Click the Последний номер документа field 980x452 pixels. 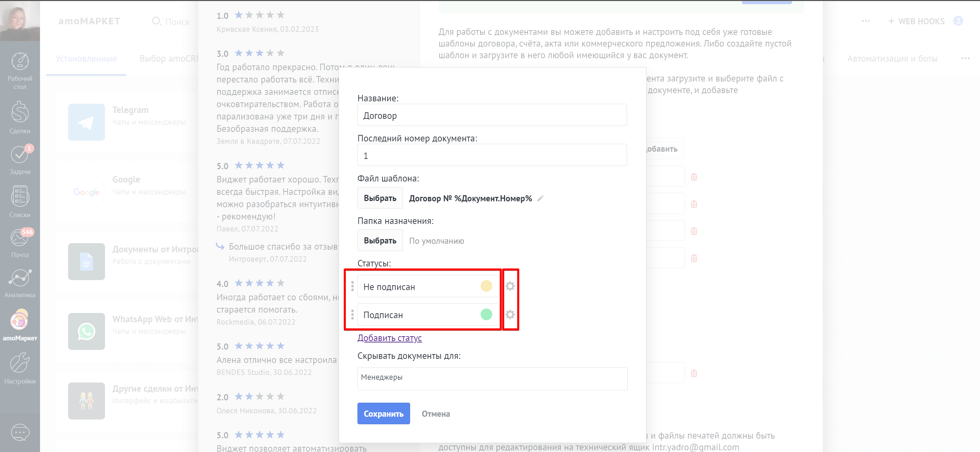492,155
